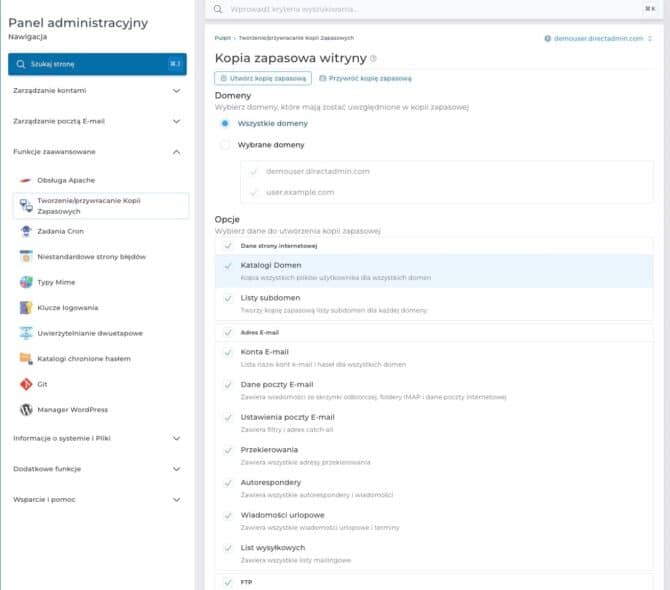Viewport: 670px width, 590px height.
Task: Uncheck the List wysyłkowych checkbox
Action: pos(228,548)
